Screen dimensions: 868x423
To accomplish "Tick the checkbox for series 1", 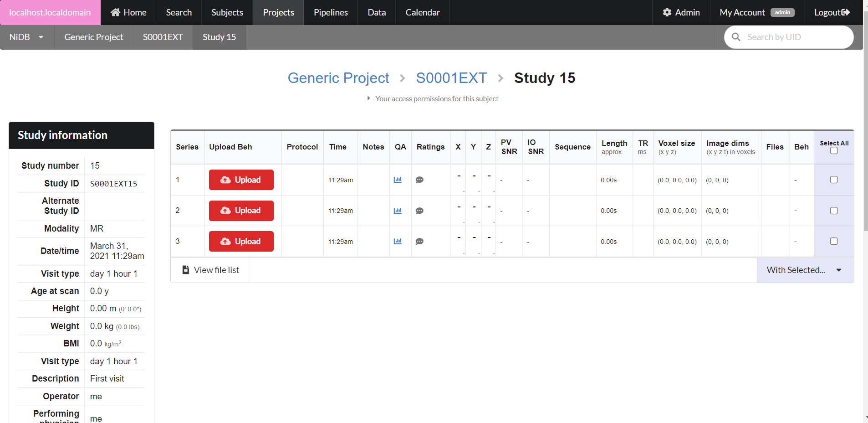I will click(x=834, y=180).
